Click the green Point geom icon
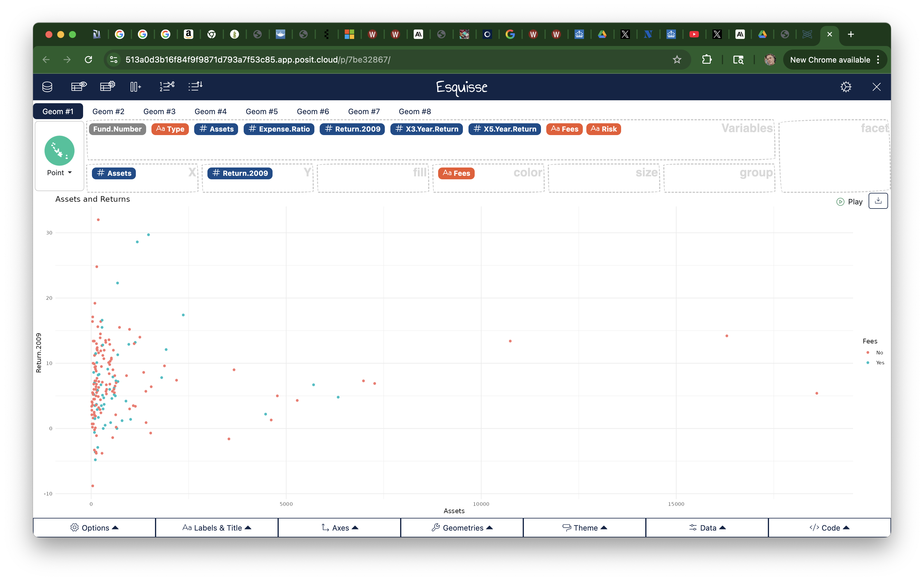This screenshot has height=581, width=924. click(x=60, y=150)
